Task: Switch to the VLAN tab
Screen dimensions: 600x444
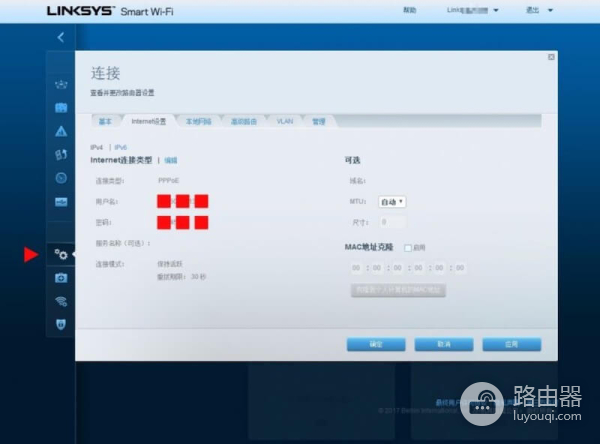Action: (x=284, y=121)
